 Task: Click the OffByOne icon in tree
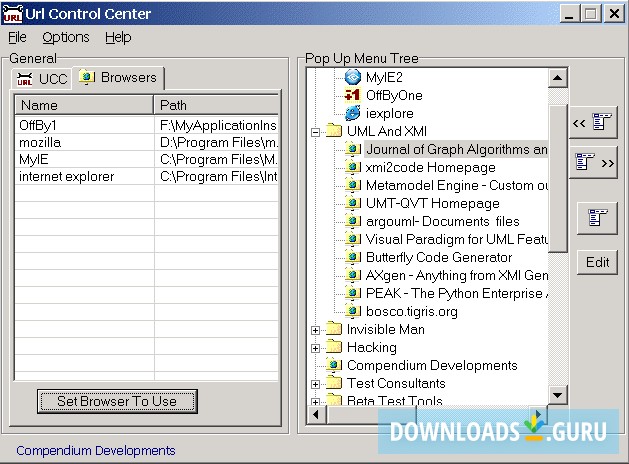[x=353, y=95]
